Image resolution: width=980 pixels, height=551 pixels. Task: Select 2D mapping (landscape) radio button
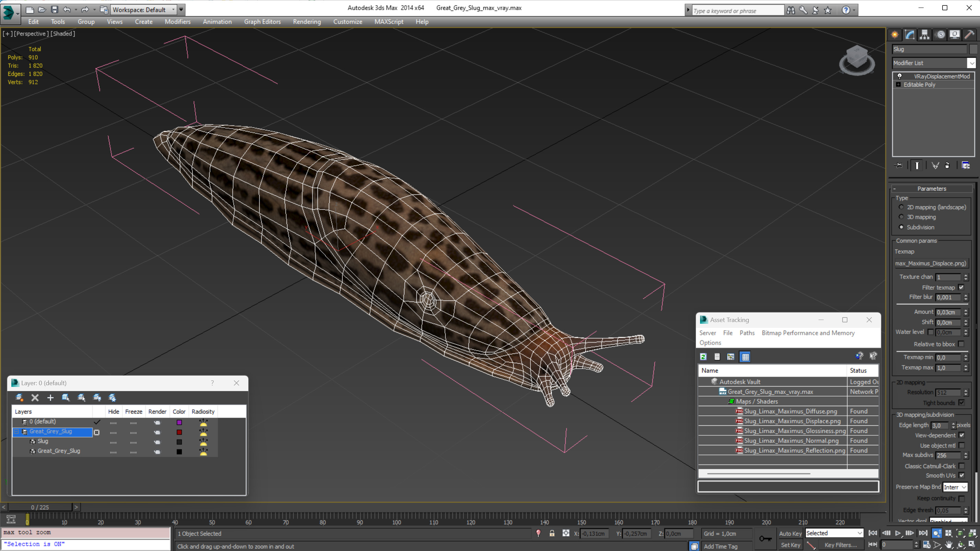pos(901,207)
